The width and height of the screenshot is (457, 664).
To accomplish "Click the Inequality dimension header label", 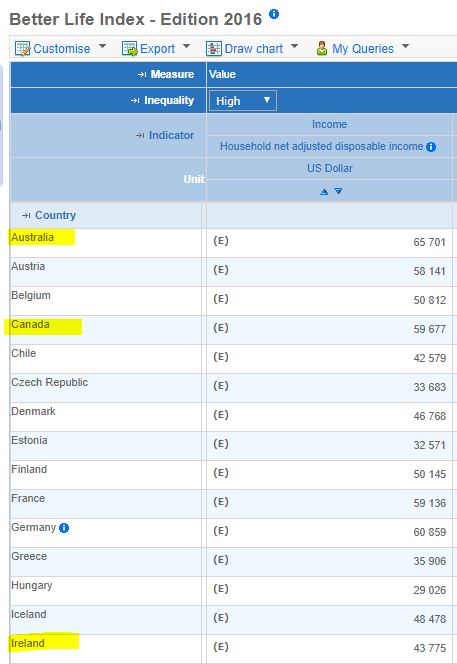I will point(169,100).
